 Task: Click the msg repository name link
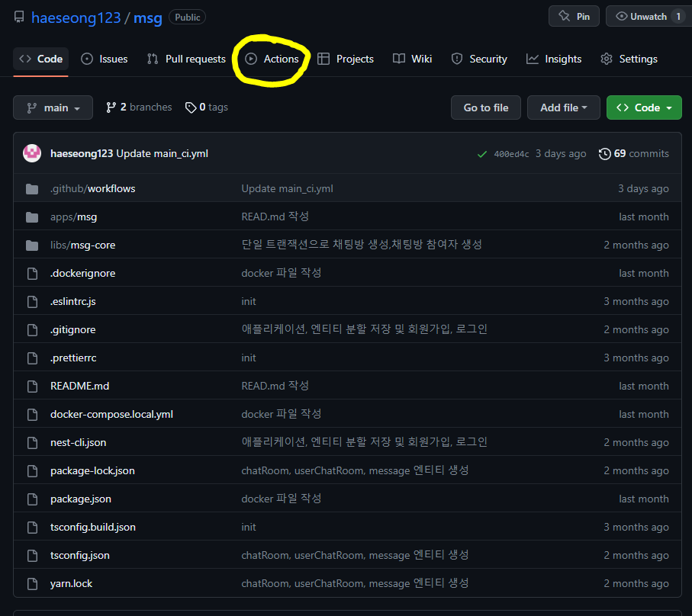tap(148, 18)
